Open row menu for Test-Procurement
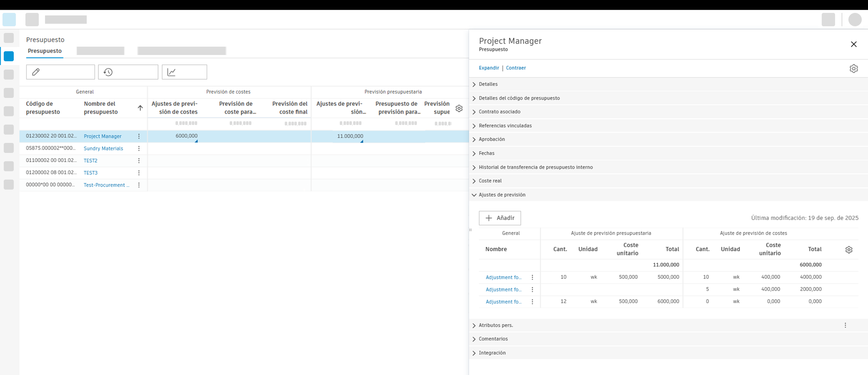This screenshot has height=375, width=868. 139,185
